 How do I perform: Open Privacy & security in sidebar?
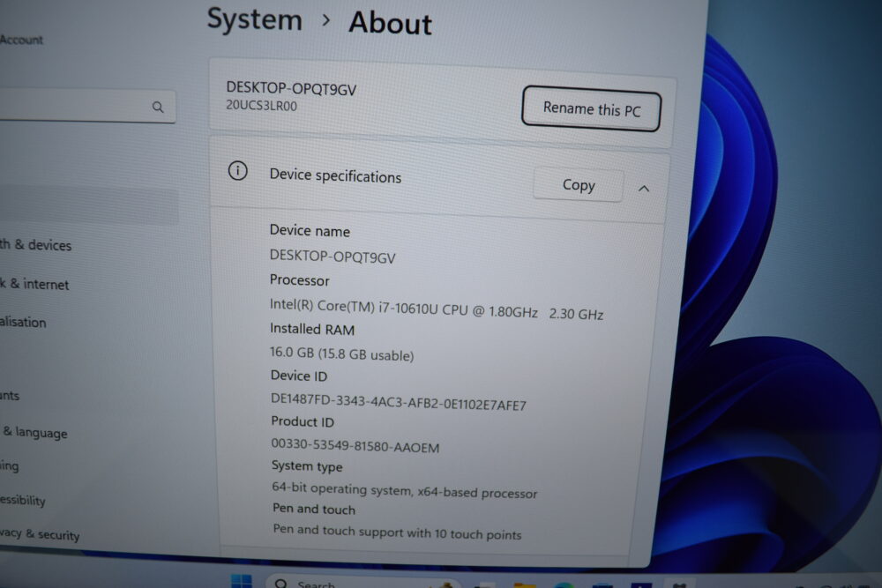[x=40, y=534]
